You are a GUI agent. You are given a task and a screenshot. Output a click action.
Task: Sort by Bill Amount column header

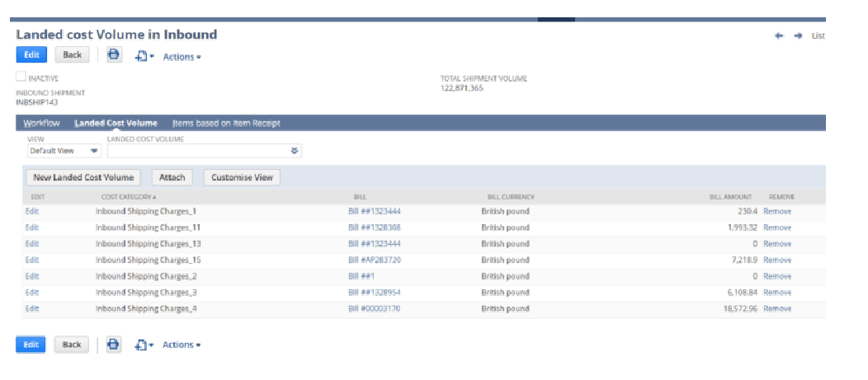[731, 197]
